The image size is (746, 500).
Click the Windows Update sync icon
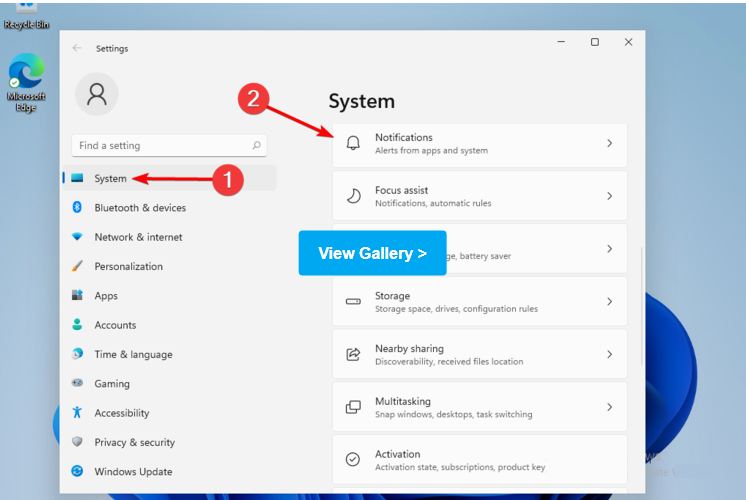point(77,471)
